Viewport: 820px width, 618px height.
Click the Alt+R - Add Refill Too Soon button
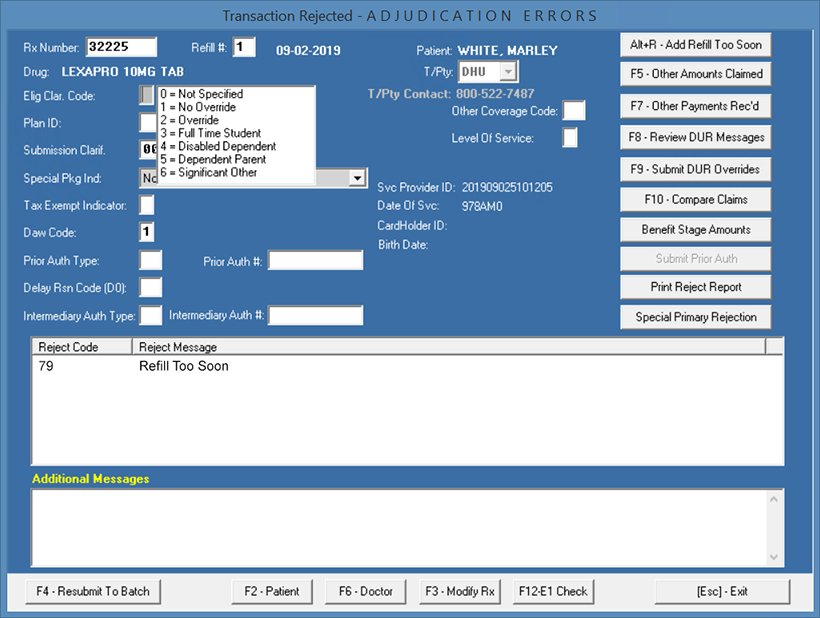(x=695, y=44)
